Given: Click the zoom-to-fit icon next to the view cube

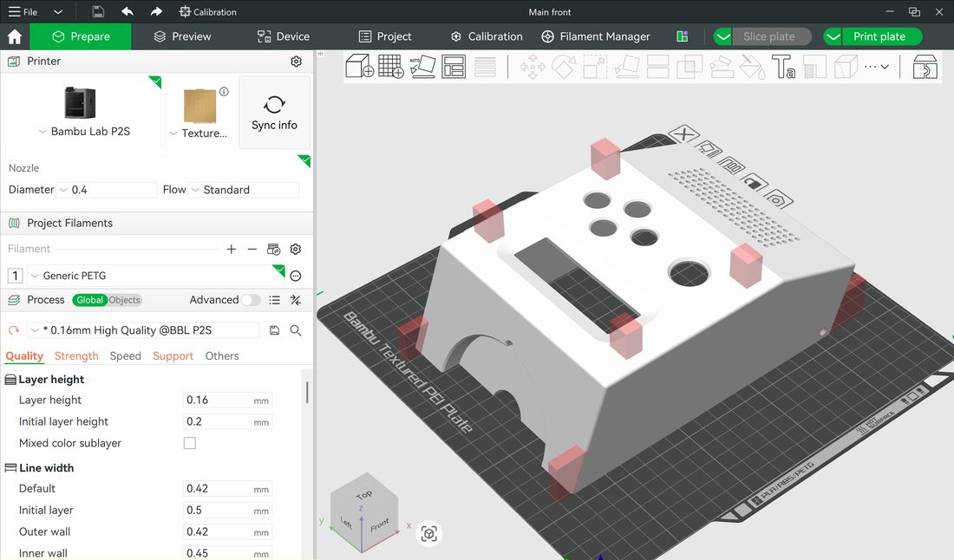Looking at the screenshot, I should pyautogui.click(x=429, y=534).
